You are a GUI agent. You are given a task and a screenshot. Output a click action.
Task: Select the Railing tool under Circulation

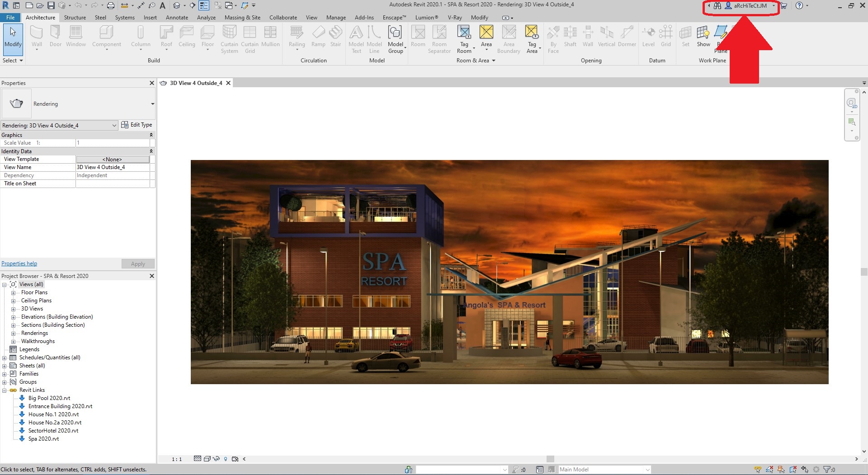[x=297, y=36]
